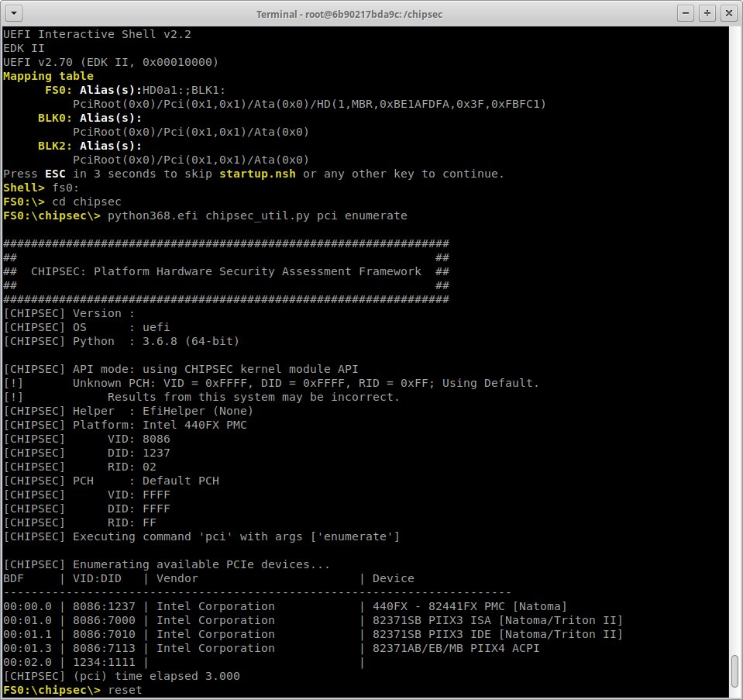Click the 'Vendor' column header
The width and height of the screenshot is (743, 700).
[177, 578]
